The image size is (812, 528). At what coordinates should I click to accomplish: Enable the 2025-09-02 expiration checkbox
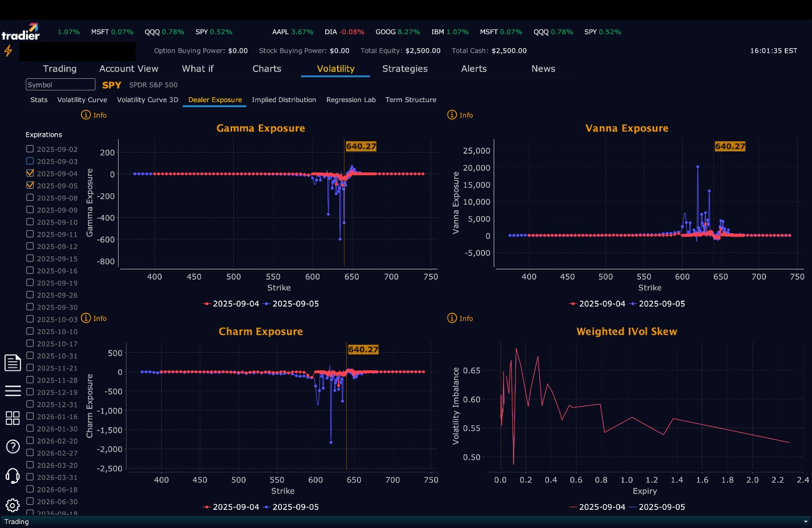30,149
